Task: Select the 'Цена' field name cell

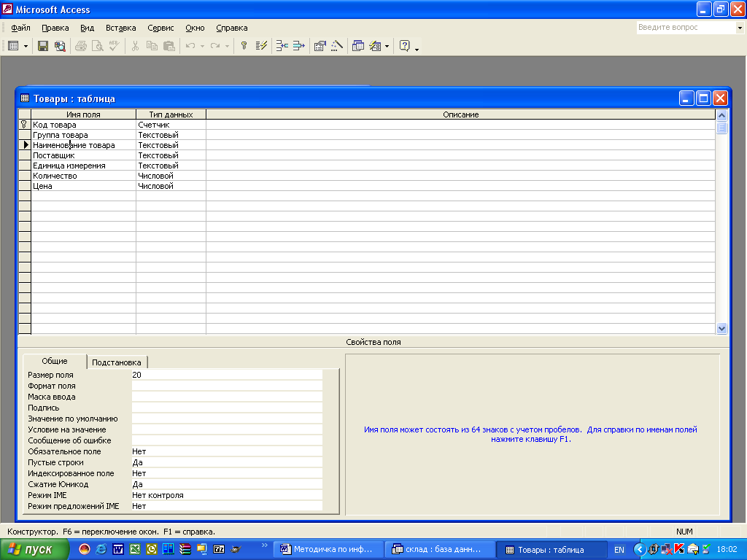Action: [83, 186]
